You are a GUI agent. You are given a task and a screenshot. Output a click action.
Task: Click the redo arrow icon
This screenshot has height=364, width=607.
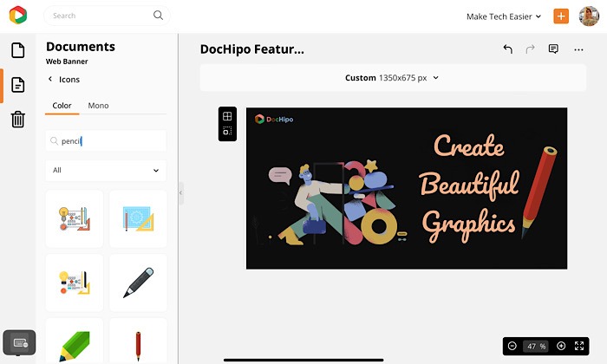point(531,49)
